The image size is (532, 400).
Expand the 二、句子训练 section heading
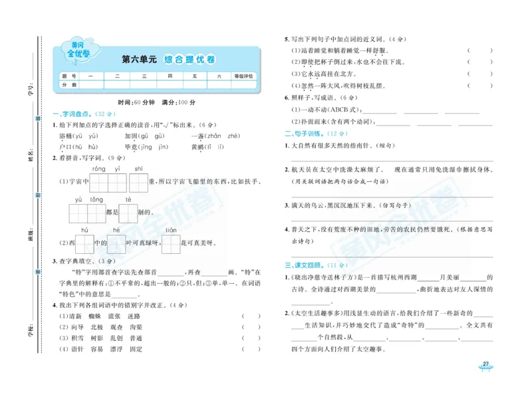tap(305, 133)
